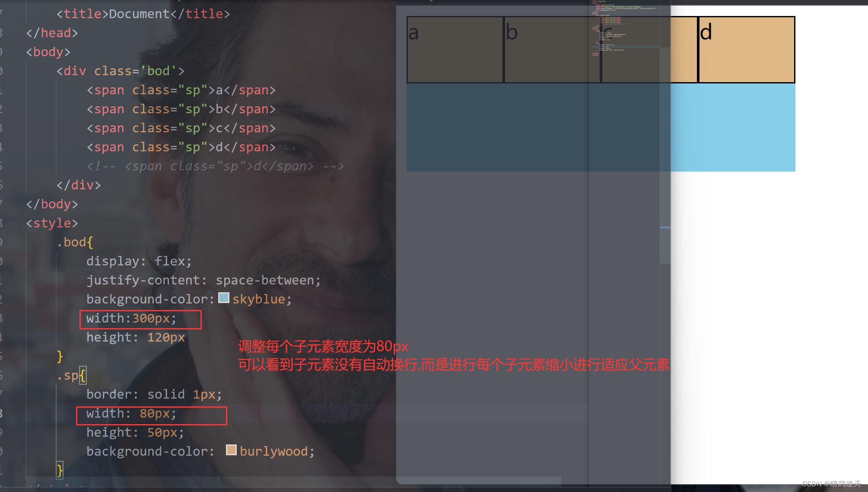This screenshot has height=492, width=868.
Task: Click the skyblue color swatch
Action: coord(224,298)
